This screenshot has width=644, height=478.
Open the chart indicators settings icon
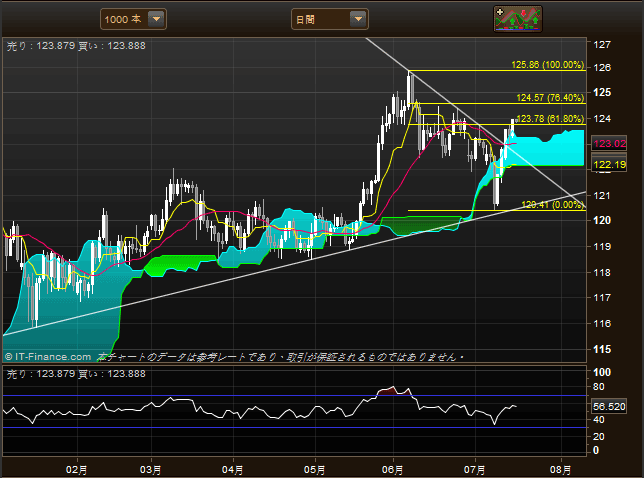pyautogui.click(x=518, y=19)
